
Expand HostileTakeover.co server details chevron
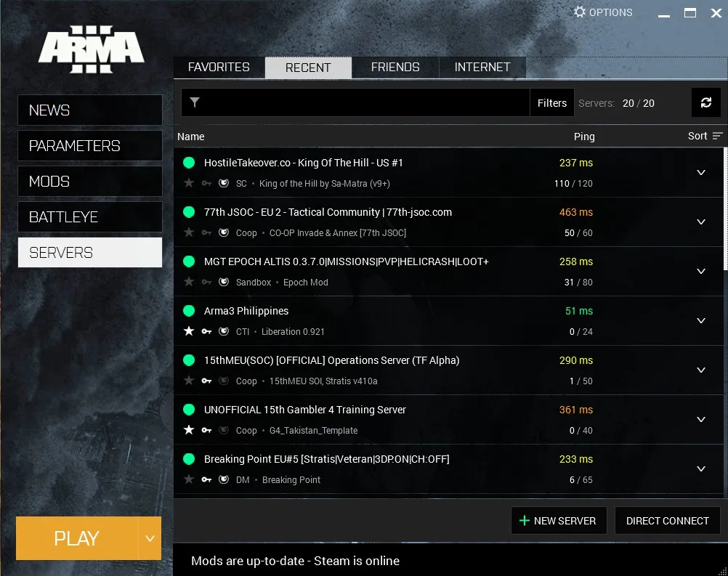[701, 173]
